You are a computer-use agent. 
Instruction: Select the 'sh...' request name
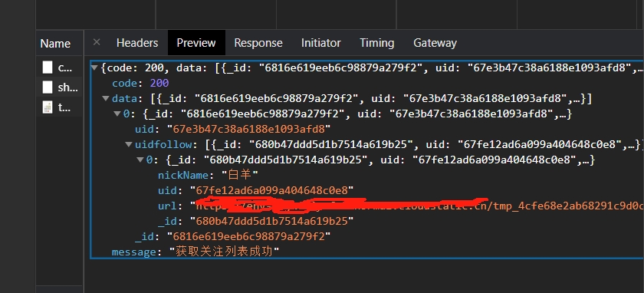pyautogui.click(x=67, y=87)
